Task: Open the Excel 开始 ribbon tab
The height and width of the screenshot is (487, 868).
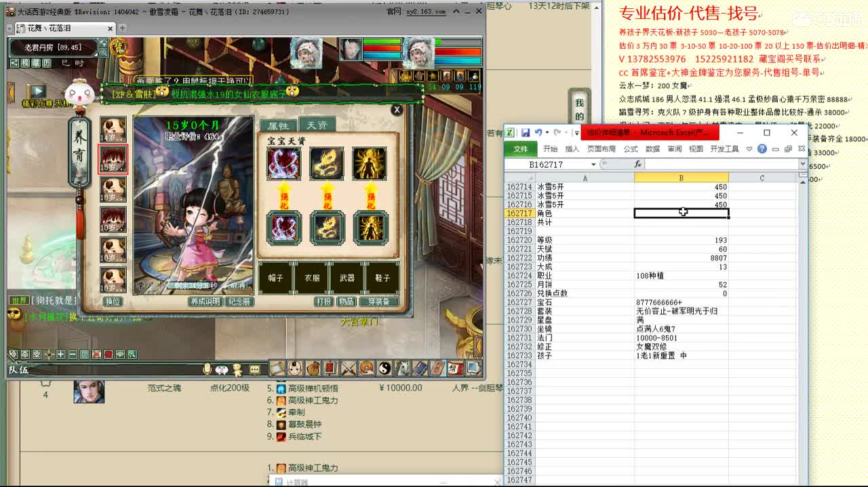Action: [x=550, y=149]
